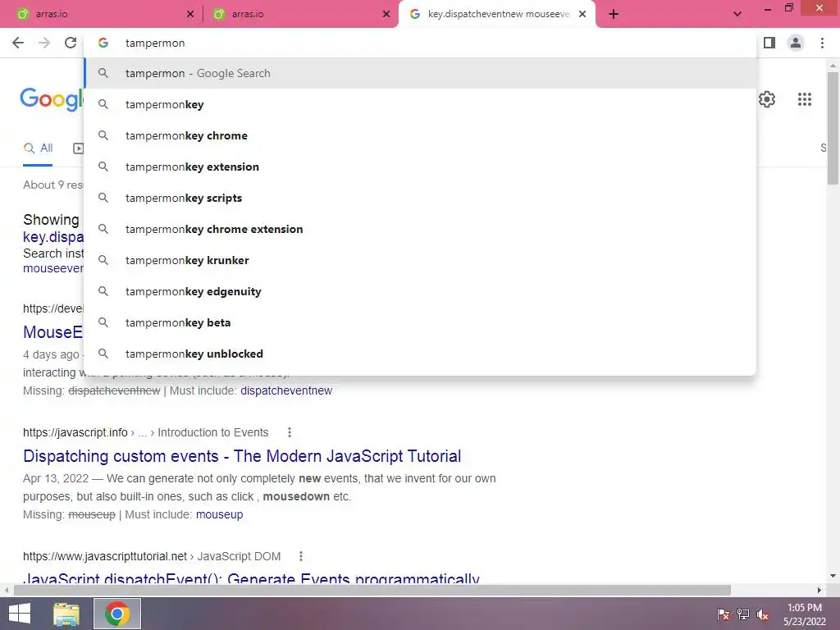This screenshot has height=630, width=840.
Task: Select the 'tampermon - Google Search' suggestion
Action: [421, 73]
